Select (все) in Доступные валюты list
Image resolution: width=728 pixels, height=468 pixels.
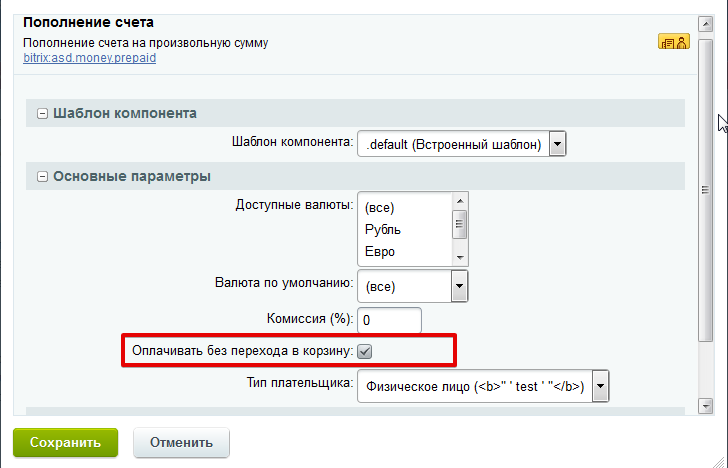(x=379, y=208)
